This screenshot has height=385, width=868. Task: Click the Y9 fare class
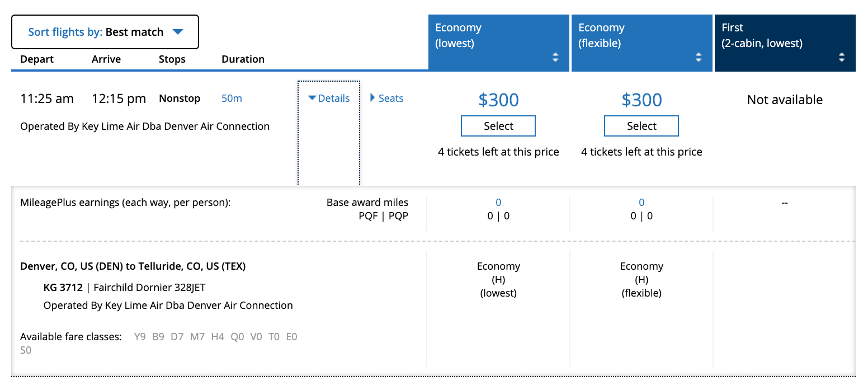pos(140,337)
